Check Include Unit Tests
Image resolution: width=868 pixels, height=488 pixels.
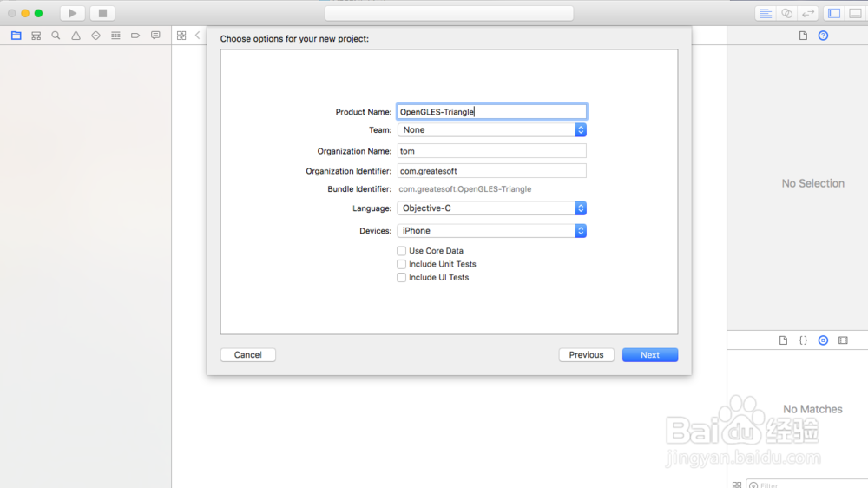click(x=401, y=264)
